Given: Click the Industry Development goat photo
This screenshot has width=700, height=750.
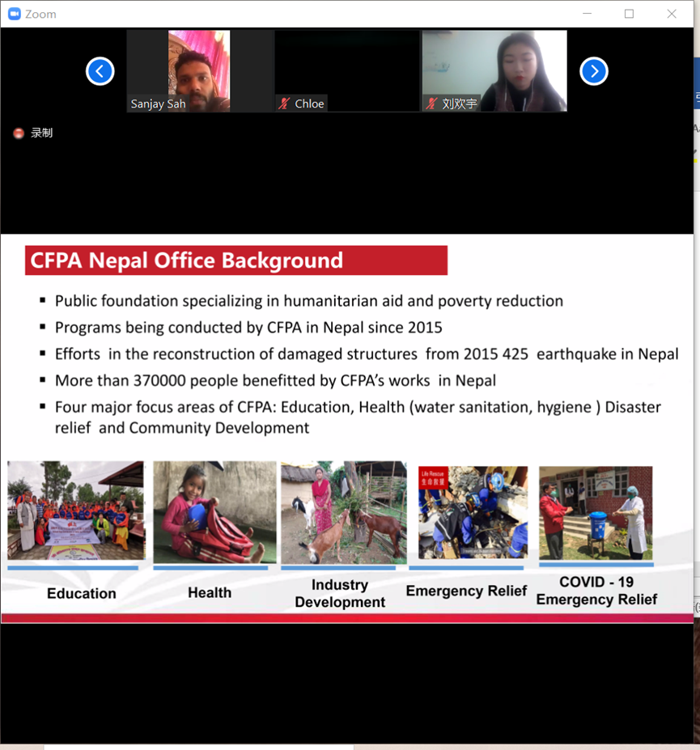Looking at the screenshot, I should point(343,511).
